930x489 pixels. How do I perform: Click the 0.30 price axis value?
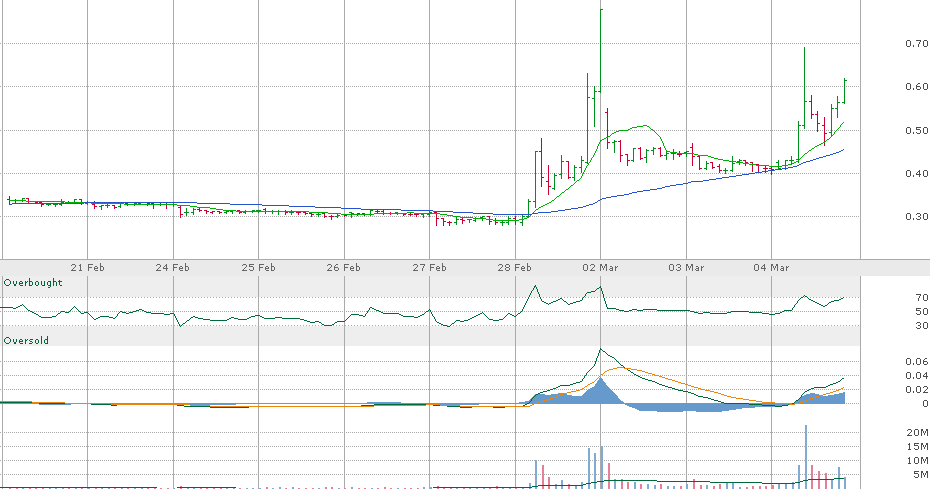pos(917,217)
